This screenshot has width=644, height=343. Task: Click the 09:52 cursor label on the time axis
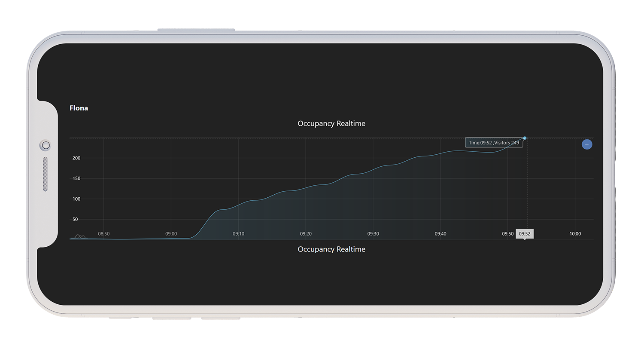[x=524, y=234]
